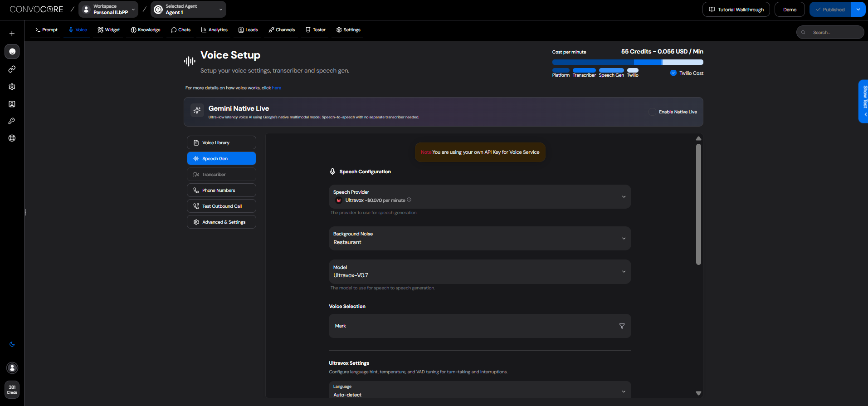Click the lifebuoy support icon in sidebar
The image size is (868, 406).
(x=12, y=138)
